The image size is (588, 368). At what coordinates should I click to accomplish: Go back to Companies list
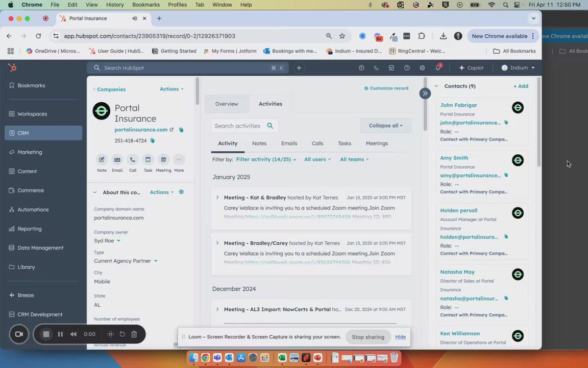(109, 89)
